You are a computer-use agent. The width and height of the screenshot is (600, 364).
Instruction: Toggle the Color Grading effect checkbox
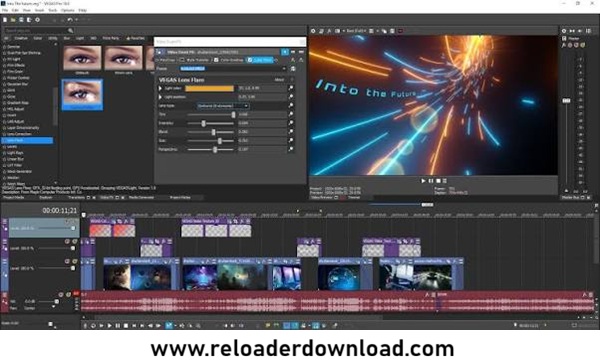[216, 60]
